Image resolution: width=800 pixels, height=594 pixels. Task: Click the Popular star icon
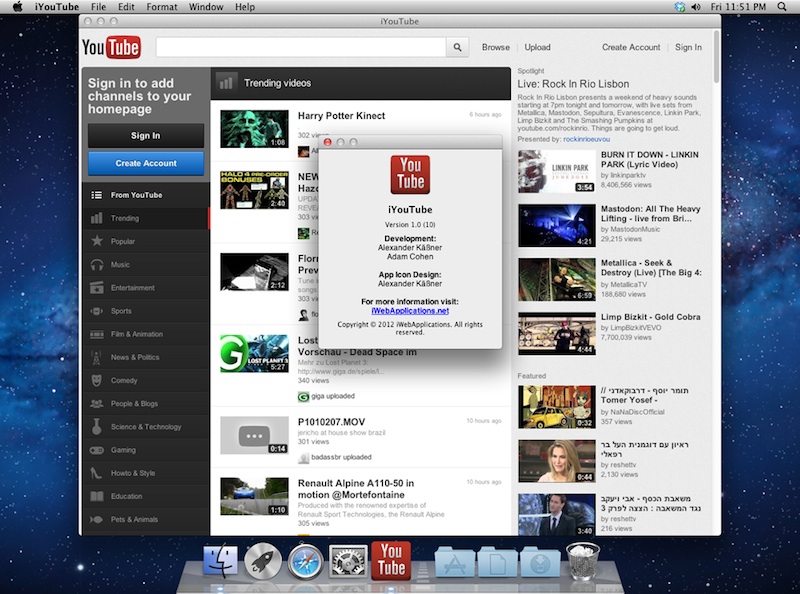coord(97,241)
